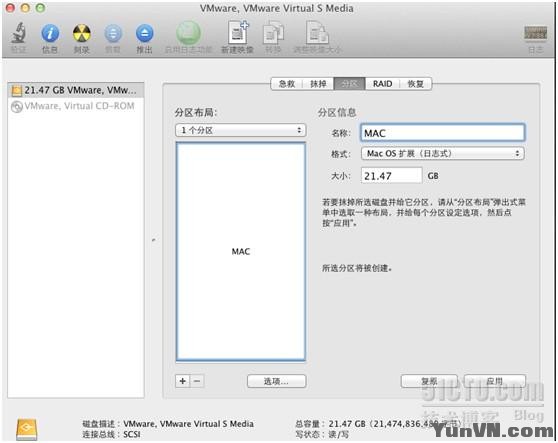Switch to the First Aid (急救) tab
The height and width of the screenshot is (443, 558).
tap(287, 84)
